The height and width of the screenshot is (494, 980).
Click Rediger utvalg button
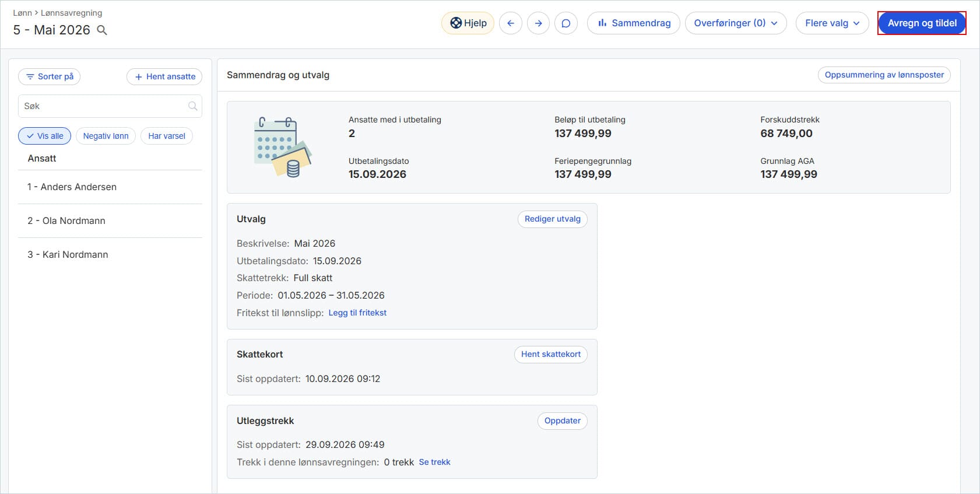click(553, 219)
